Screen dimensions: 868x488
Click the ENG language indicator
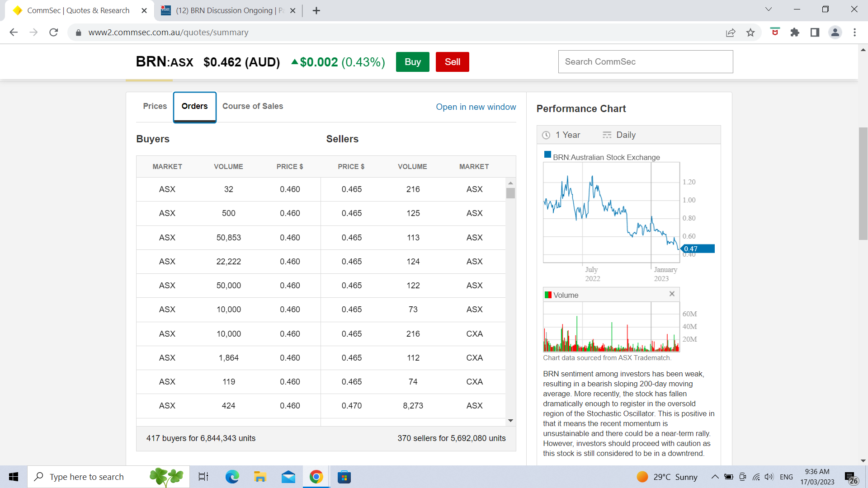(x=786, y=477)
